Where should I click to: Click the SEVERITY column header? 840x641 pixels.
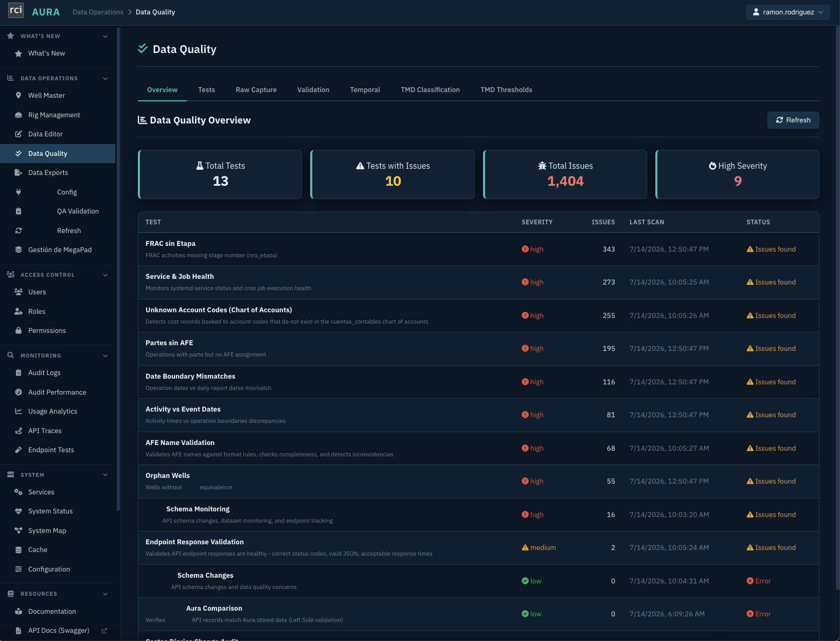coord(537,222)
